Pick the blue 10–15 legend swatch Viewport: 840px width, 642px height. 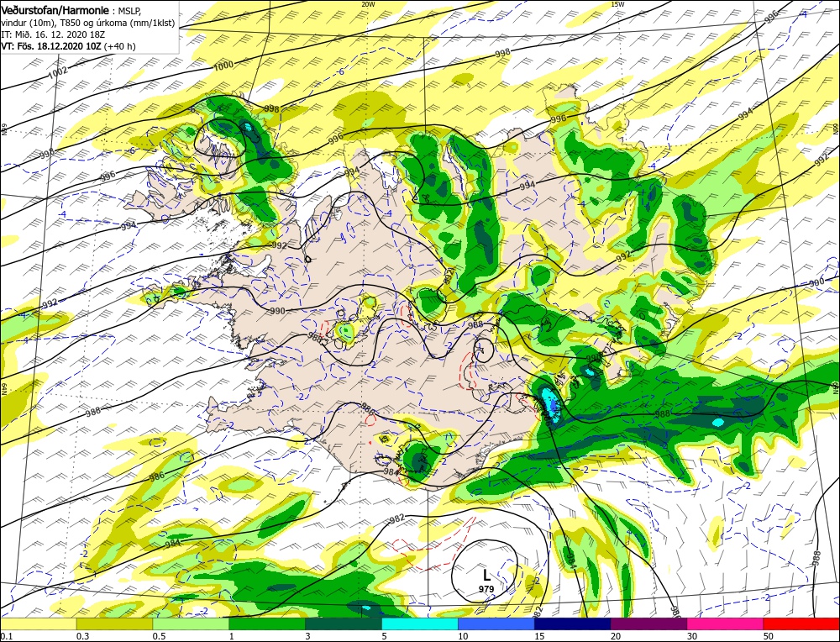pyautogui.click(x=496, y=624)
